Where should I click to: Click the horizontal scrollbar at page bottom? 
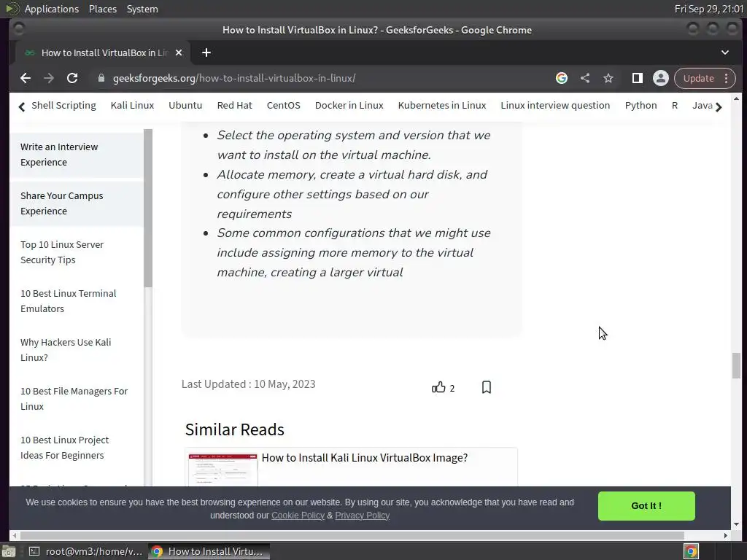(352, 535)
